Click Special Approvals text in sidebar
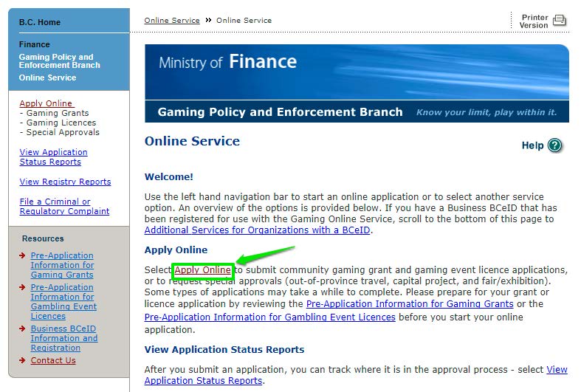 (63, 132)
